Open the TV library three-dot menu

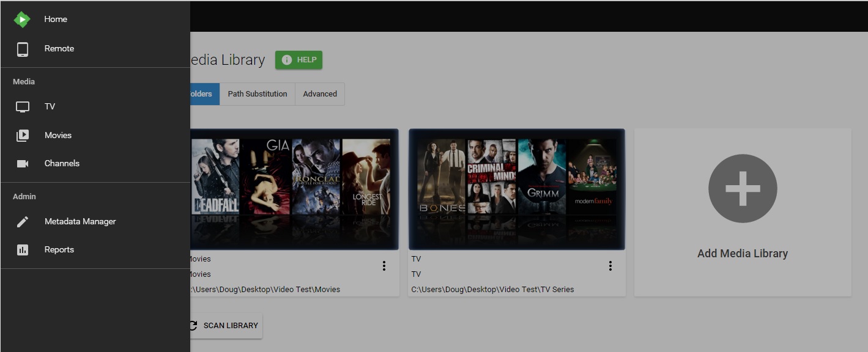(610, 266)
